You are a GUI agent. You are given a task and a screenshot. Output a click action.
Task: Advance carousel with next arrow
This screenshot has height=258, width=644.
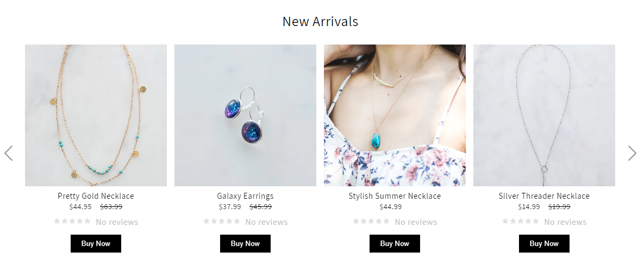(632, 153)
